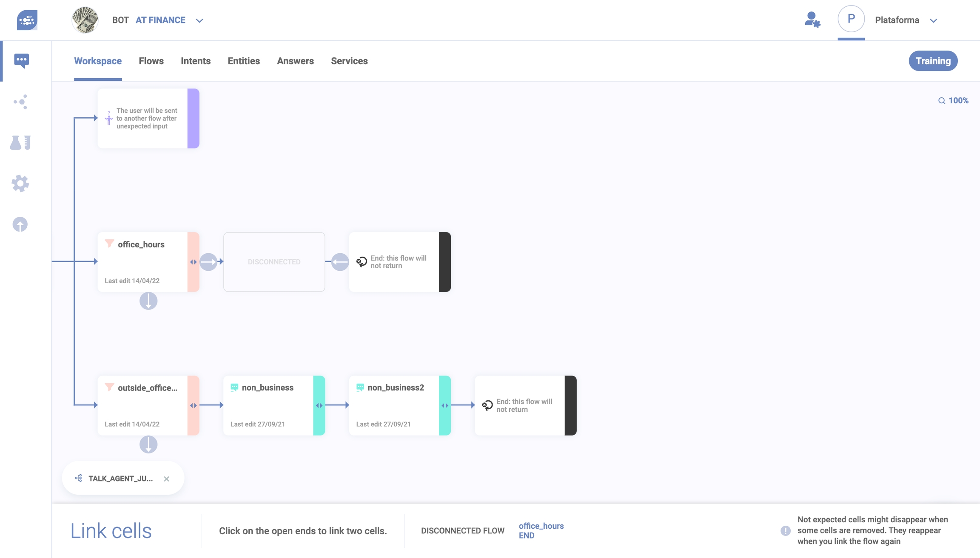Click the office_hours disconnected flow link

pyautogui.click(x=541, y=526)
